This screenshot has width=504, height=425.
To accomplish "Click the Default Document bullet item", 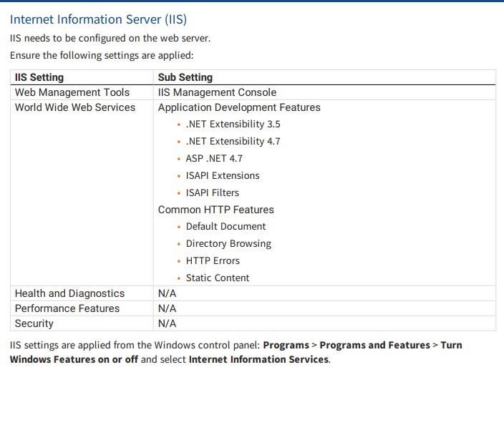I will 226,226.
